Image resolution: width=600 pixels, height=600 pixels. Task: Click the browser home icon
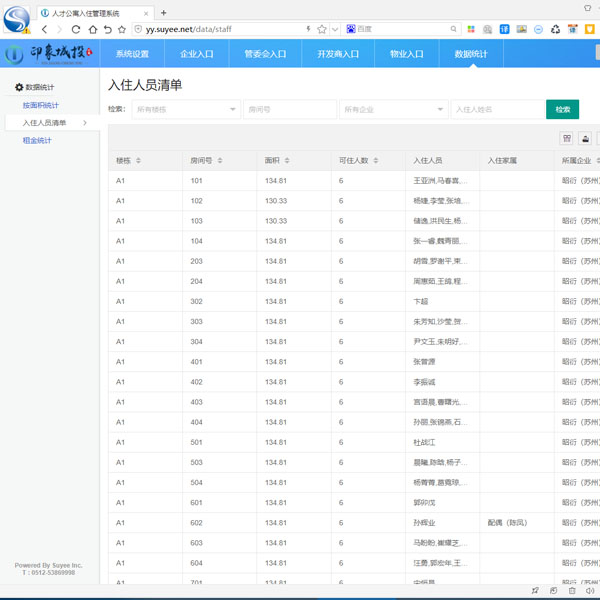tap(92, 30)
